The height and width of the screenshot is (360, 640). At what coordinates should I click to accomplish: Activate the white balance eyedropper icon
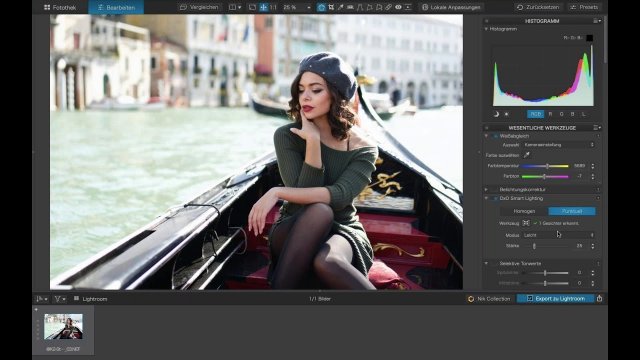coord(527,155)
